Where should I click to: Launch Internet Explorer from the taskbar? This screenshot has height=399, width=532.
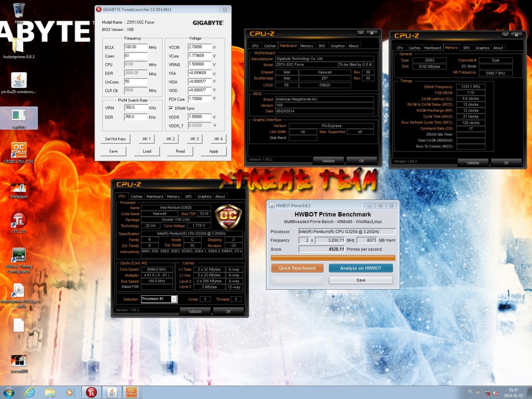30,392
